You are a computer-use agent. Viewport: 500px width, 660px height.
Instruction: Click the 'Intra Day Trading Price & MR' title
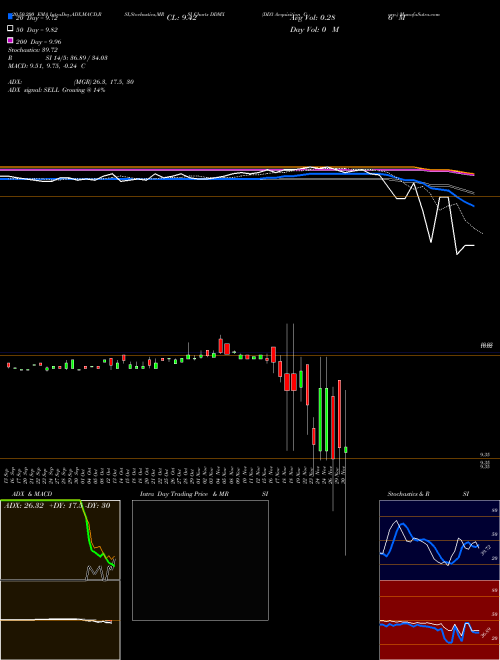click(184, 494)
